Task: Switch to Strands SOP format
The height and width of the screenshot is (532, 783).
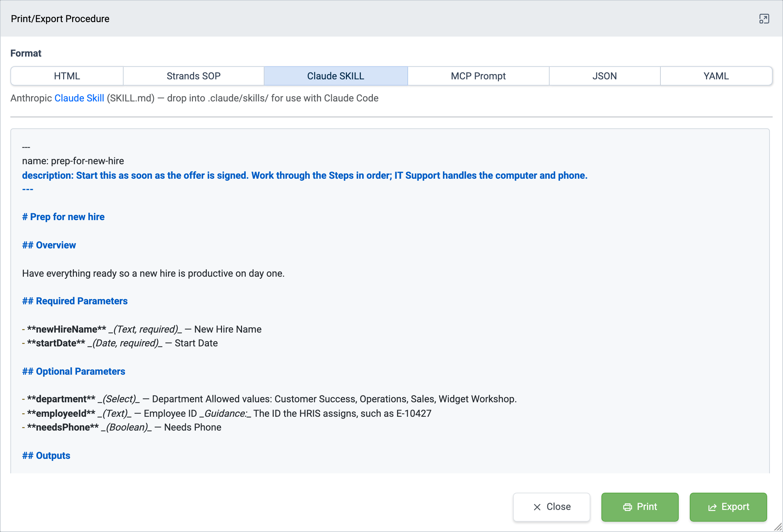Action: pyautogui.click(x=194, y=76)
